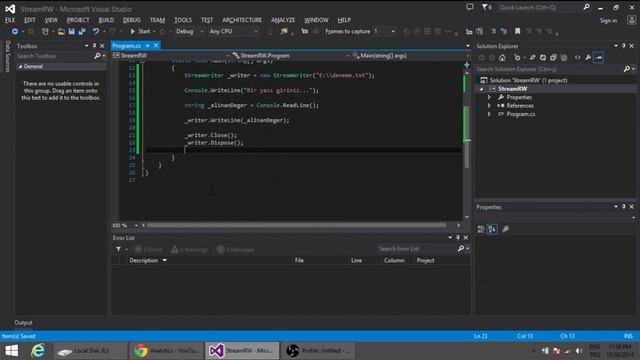The height and width of the screenshot is (360, 640).
Task: Open the StreamRW.Program class navigation dropdown
Action: (291, 56)
